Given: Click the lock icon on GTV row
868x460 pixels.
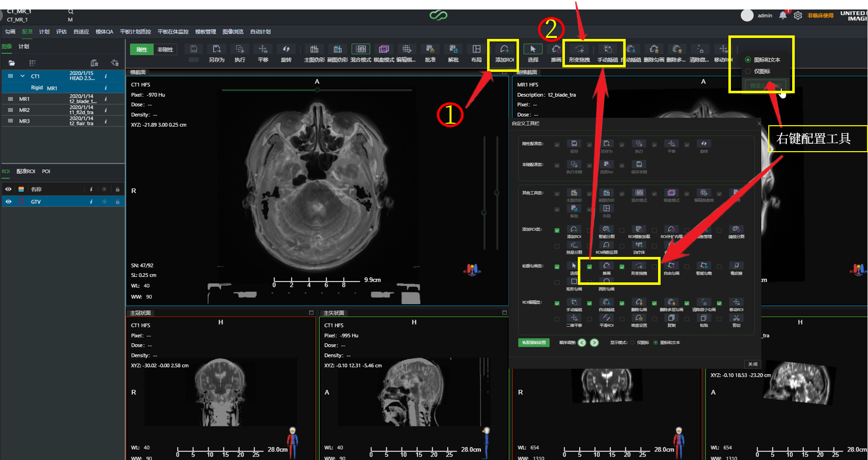Looking at the screenshot, I should [118, 202].
